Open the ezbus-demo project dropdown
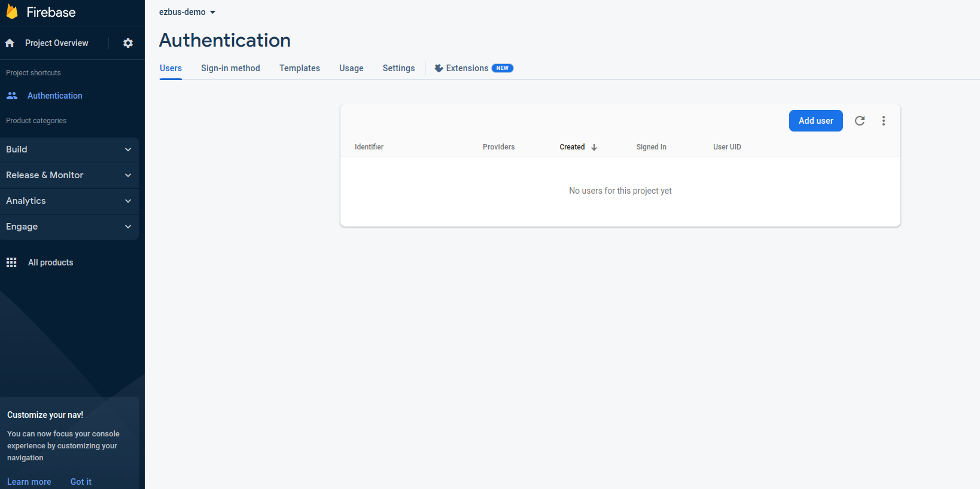Image resolution: width=980 pixels, height=489 pixels. [x=187, y=12]
